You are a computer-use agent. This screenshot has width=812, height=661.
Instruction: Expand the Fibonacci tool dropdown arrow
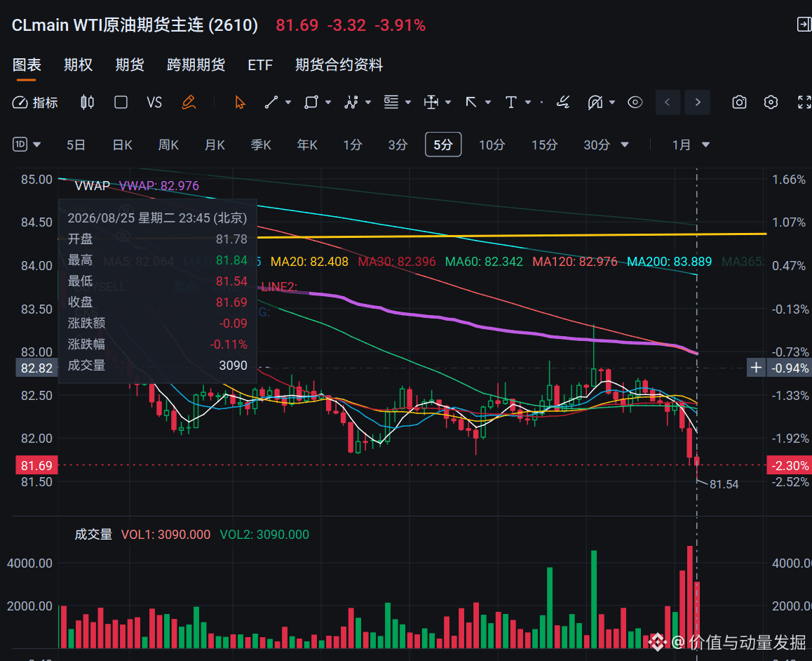[408, 102]
